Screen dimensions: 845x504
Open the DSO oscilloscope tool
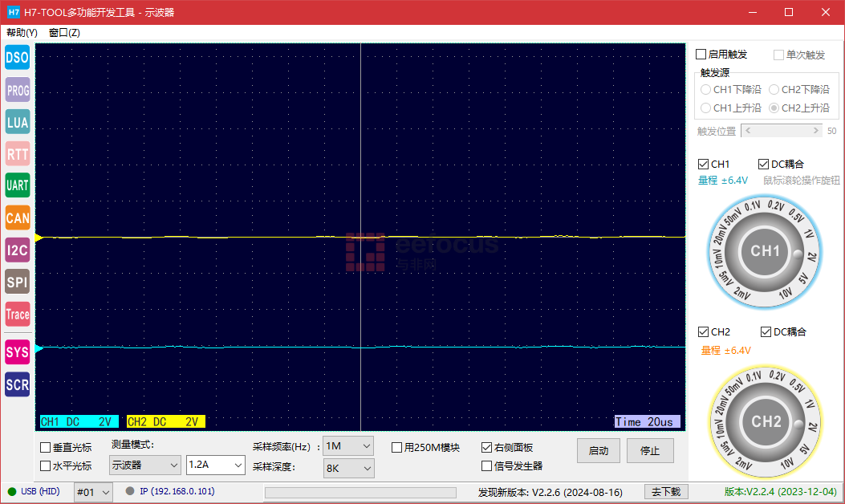tap(17, 57)
